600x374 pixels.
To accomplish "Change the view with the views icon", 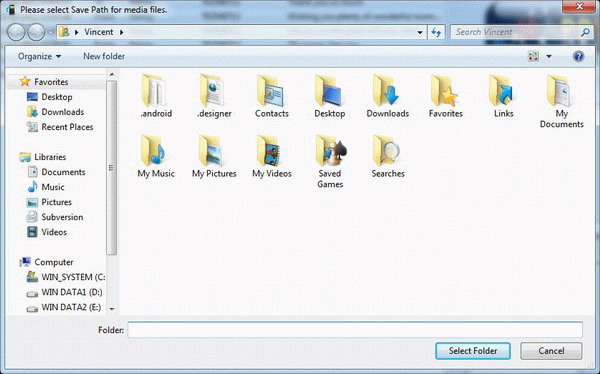I will [533, 56].
